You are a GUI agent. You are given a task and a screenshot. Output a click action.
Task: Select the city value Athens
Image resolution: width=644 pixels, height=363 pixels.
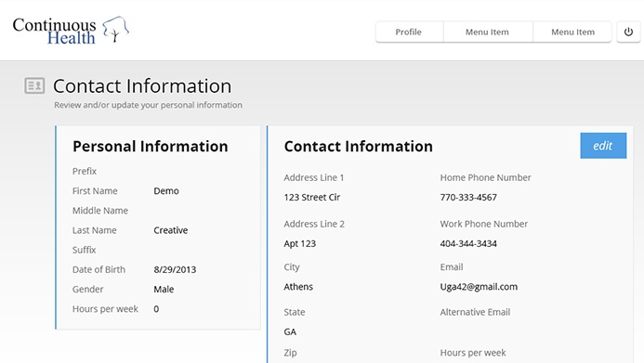pos(298,287)
